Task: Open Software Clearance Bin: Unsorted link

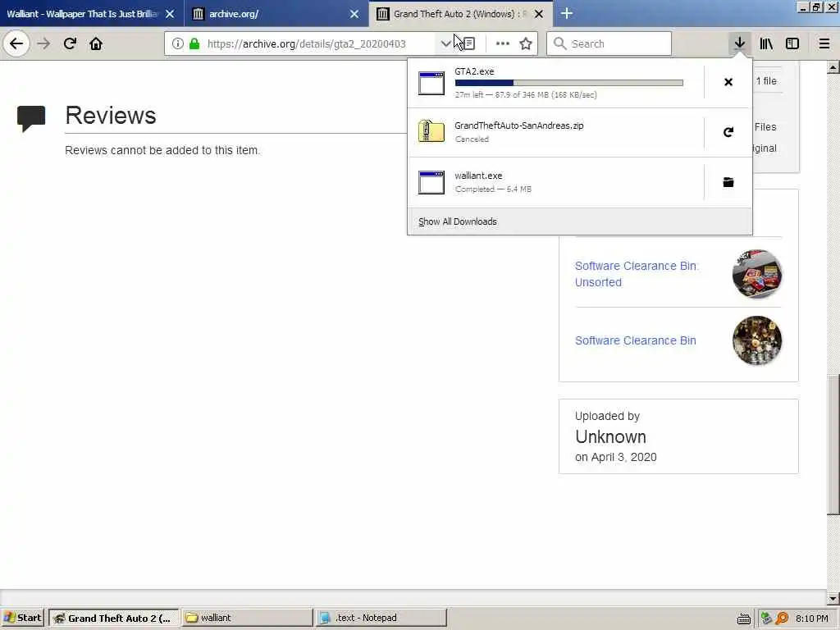Action: [636, 274]
